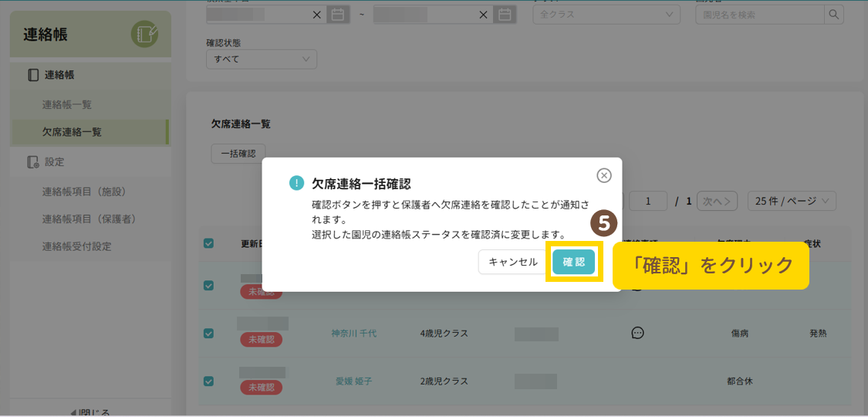Click the 連絡帳 notebook icon in sidebar header

[x=144, y=34]
